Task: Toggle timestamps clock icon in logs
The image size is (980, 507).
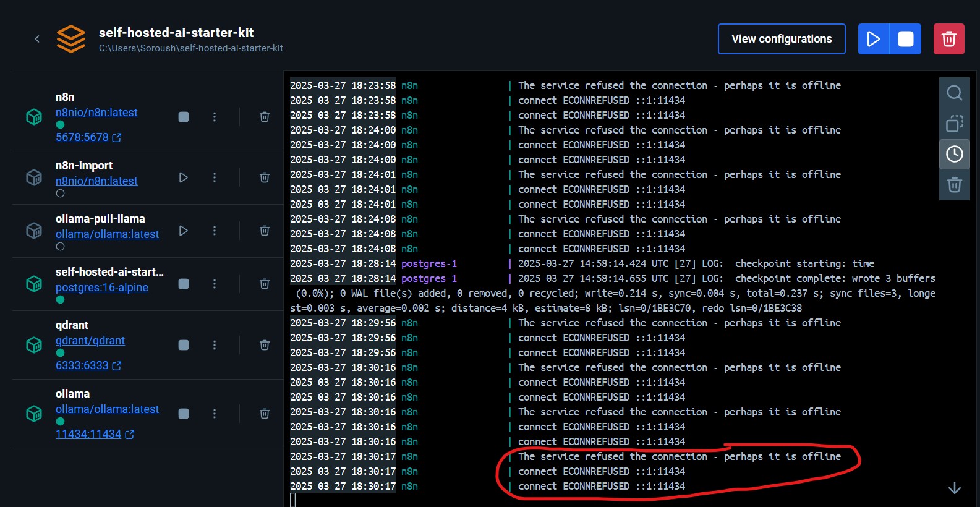Action: [x=955, y=154]
